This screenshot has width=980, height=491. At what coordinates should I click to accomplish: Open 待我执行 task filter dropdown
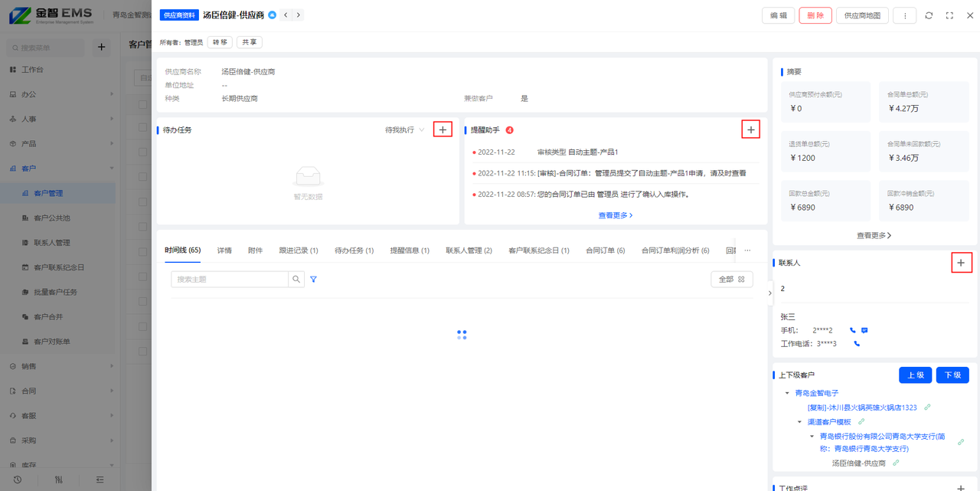[404, 130]
